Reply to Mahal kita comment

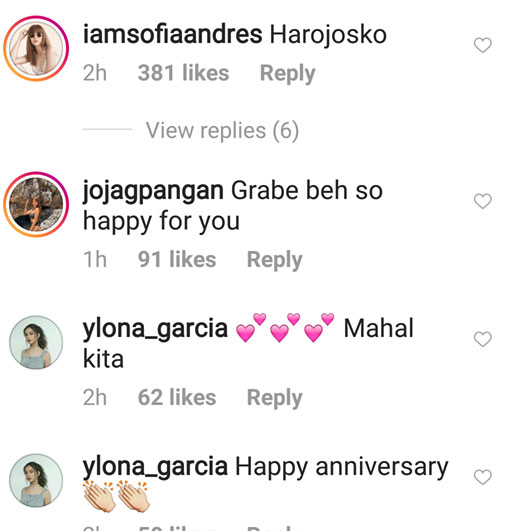(x=275, y=398)
